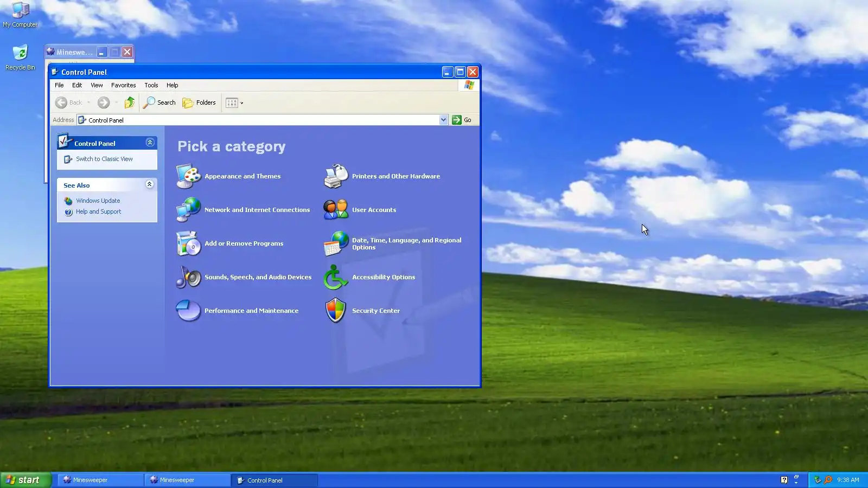Click the Forward arrow in the toolbar

[104, 102]
